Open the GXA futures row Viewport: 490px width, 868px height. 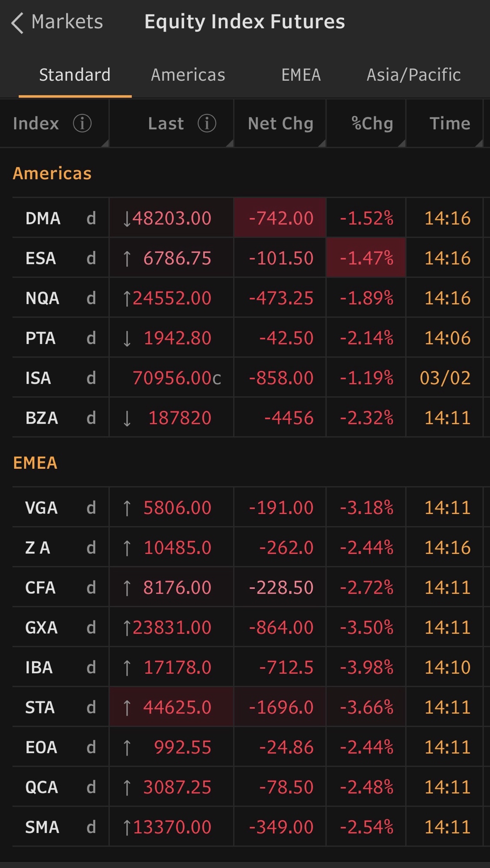(x=41, y=628)
